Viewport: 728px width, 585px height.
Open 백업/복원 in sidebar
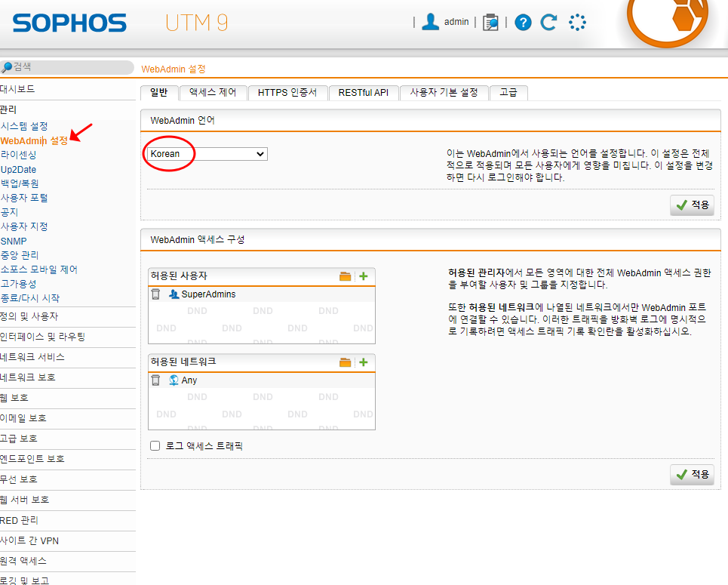click(x=20, y=183)
